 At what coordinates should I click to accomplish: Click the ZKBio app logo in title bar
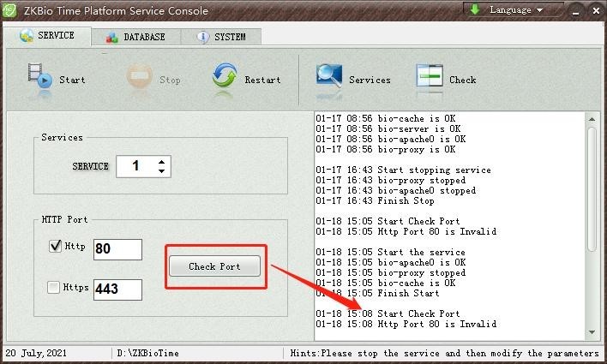point(11,10)
